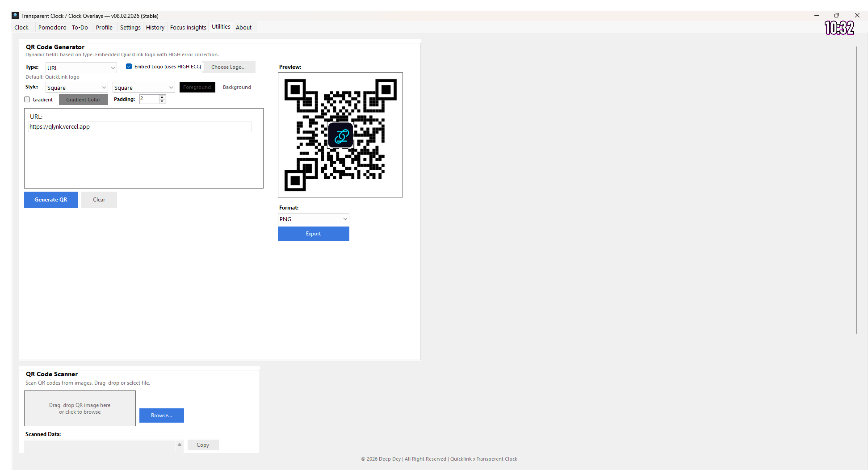This screenshot has height=470, width=868.
Task: Click the Scanned Data scroll up arrow
Action: pos(180,445)
